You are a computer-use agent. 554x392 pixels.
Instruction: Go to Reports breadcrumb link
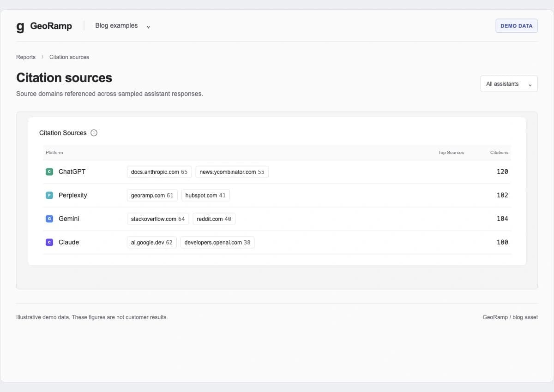[x=26, y=57]
